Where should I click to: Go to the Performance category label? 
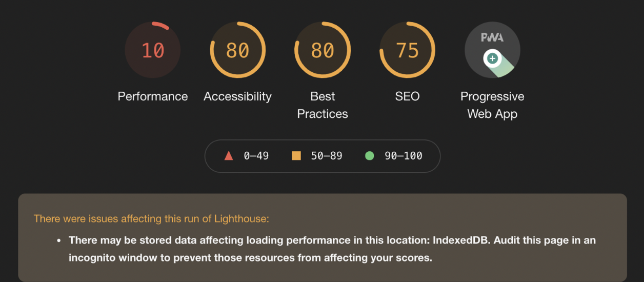coord(153,96)
